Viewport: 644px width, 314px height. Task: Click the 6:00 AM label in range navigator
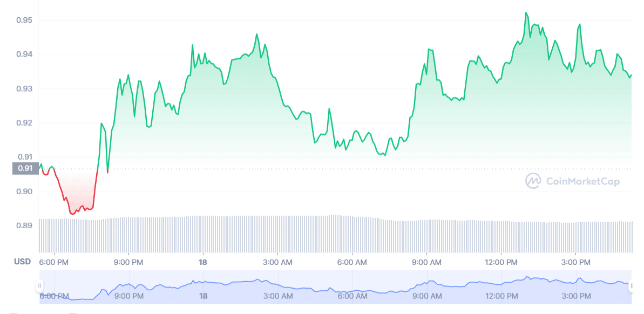point(352,296)
